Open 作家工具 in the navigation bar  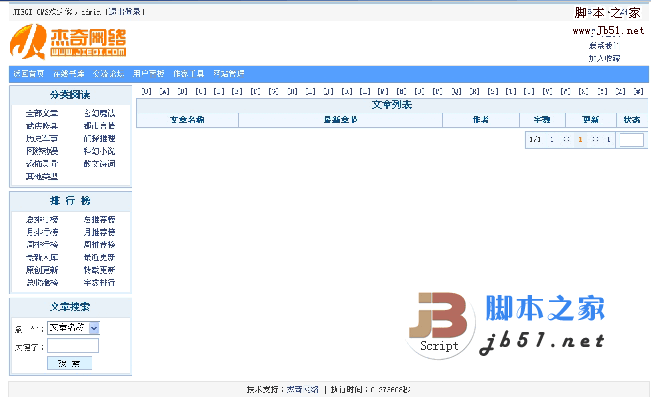[x=188, y=74]
